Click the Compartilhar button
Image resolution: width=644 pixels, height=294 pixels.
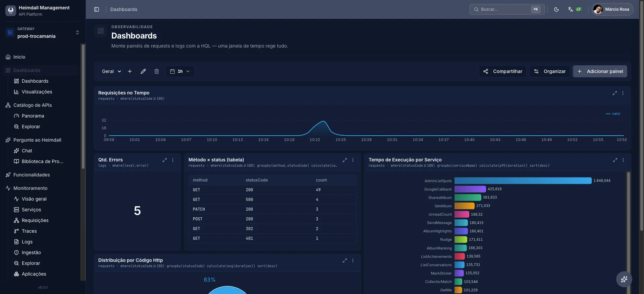[x=502, y=71]
